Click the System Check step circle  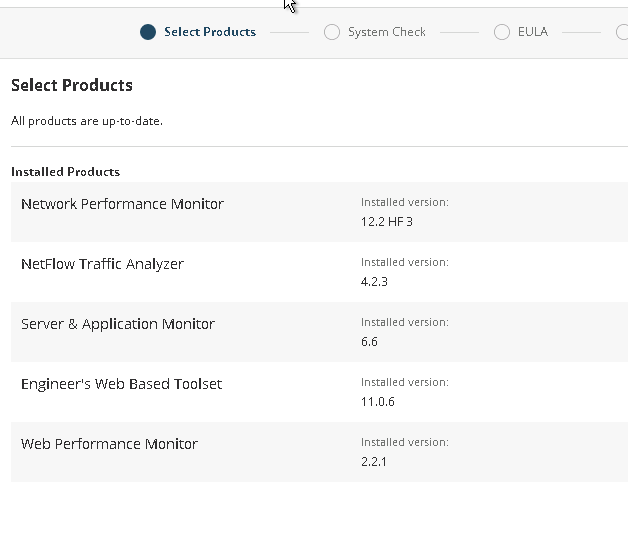pyautogui.click(x=332, y=32)
